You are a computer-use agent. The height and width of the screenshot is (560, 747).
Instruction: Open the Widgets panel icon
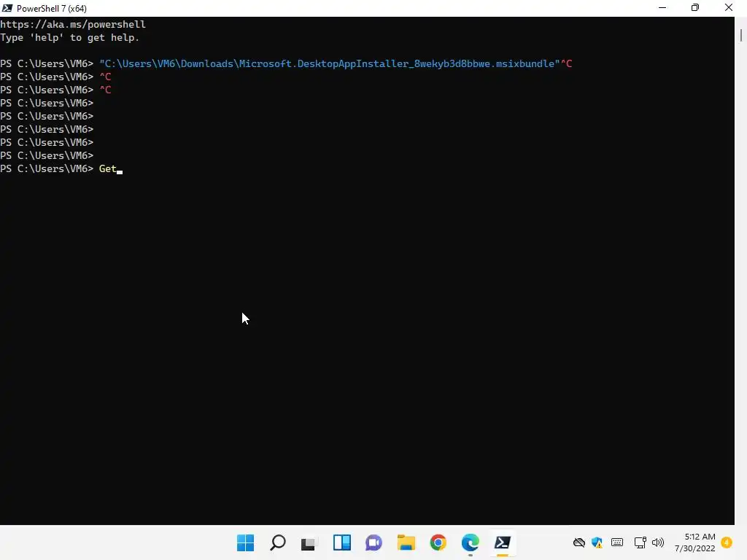(x=341, y=542)
